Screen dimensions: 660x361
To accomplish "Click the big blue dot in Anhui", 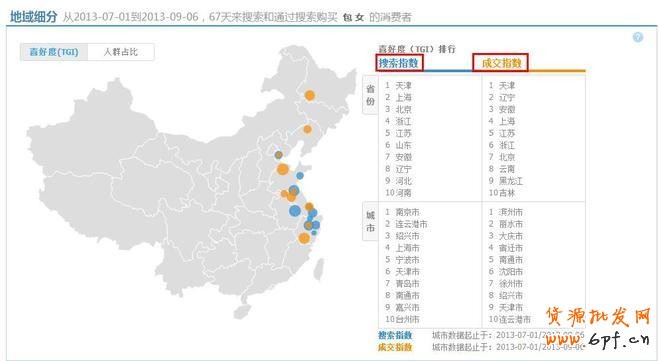I will (295, 210).
